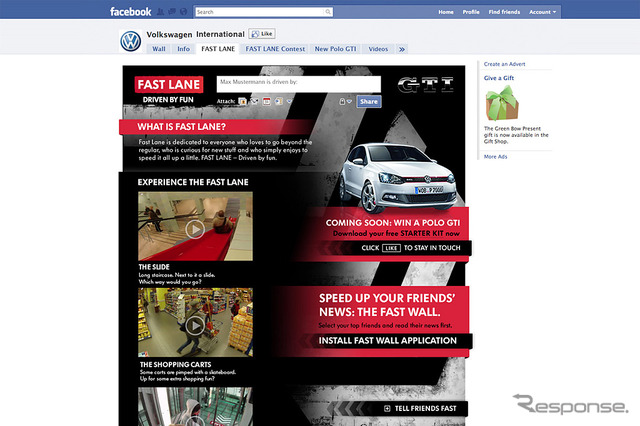Image resolution: width=640 pixels, height=426 pixels.
Task: Click the 'is driven by' status input
Action: point(299,84)
